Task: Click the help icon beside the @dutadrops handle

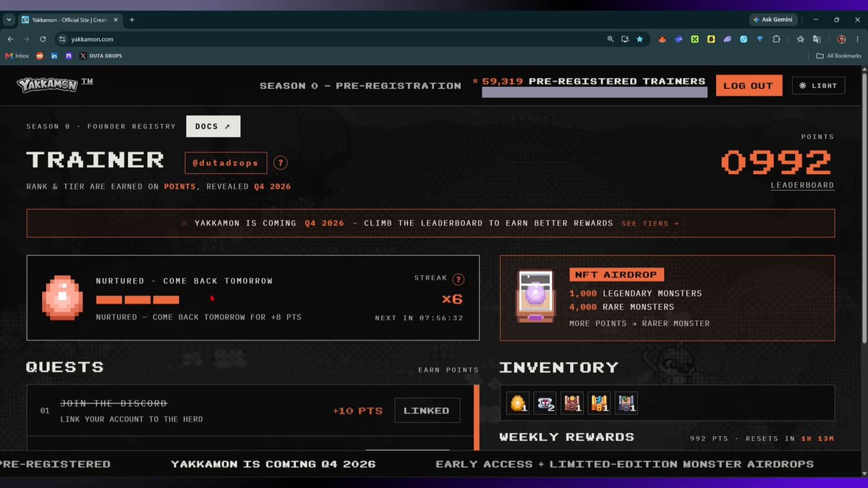Action: [281, 163]
